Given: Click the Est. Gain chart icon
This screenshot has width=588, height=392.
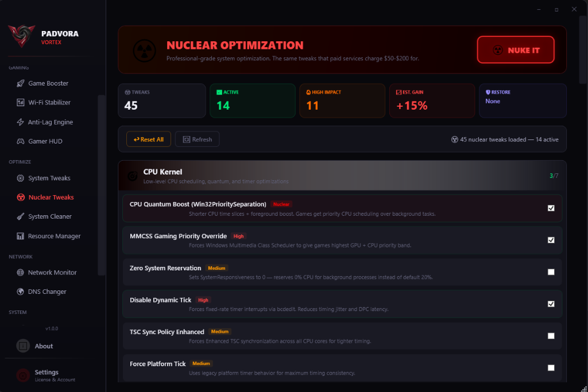Looking at the screenshot, I should pos(399,92).
